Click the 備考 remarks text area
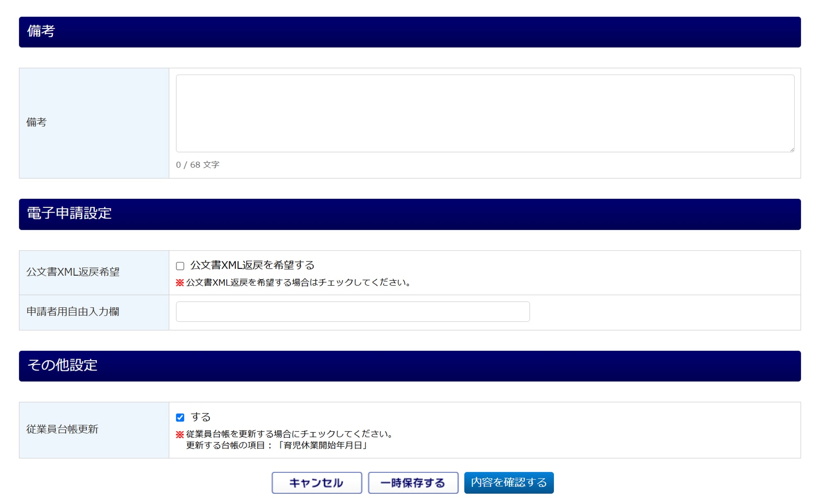 coord(485,114)
